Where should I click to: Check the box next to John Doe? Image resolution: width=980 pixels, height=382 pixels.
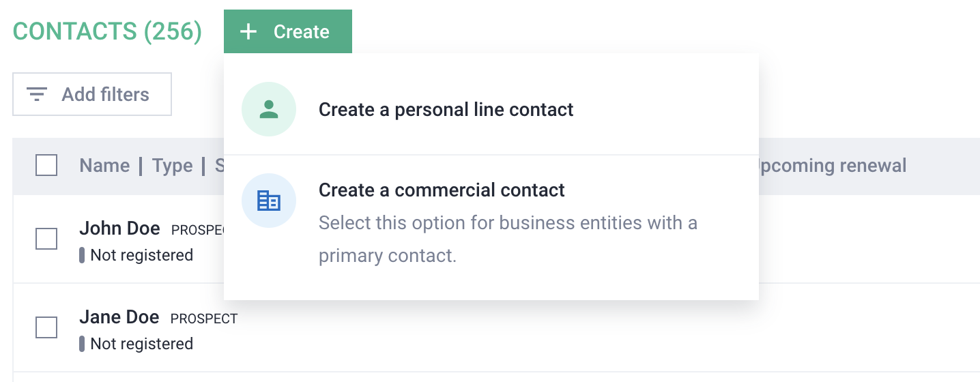coord(46,239)
